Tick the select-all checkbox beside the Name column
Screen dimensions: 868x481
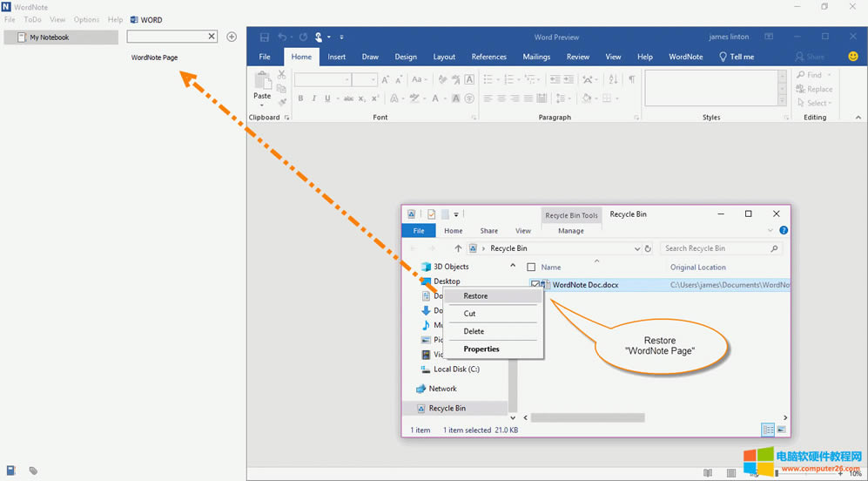531,268
